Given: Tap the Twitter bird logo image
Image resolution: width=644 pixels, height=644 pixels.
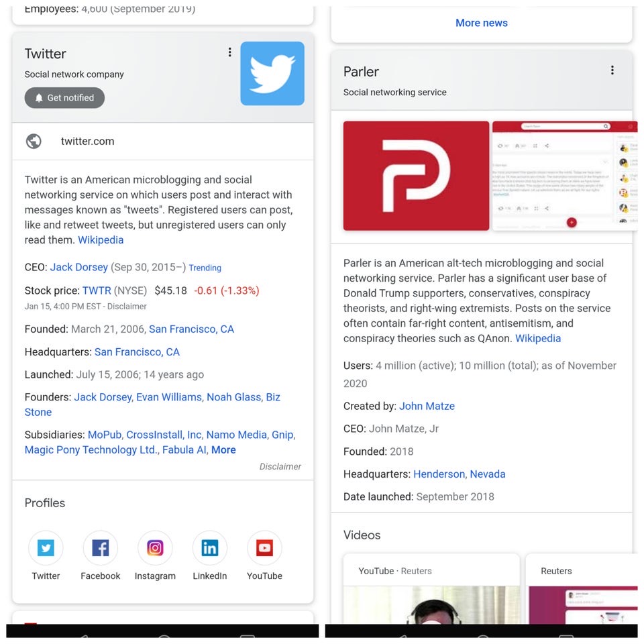Looking at the screenshot, I should pyautogui.click(x=272, y=74).
